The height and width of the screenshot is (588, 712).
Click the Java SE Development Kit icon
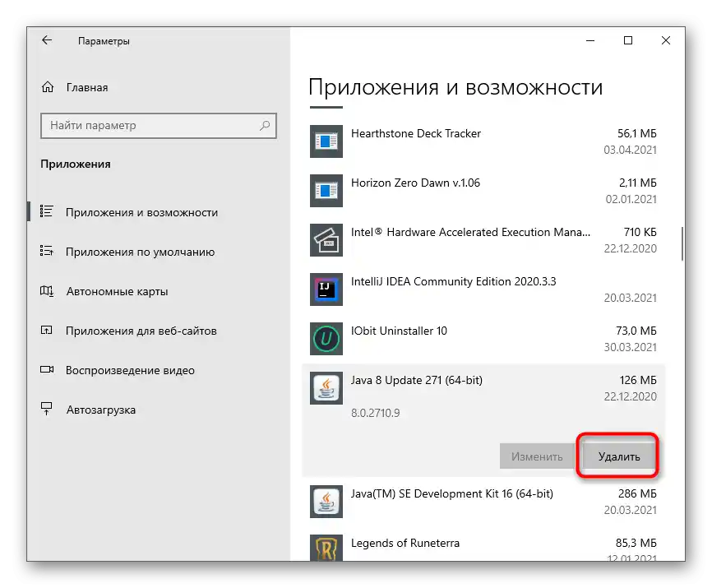pyautogui.click(x=326, y=502)
